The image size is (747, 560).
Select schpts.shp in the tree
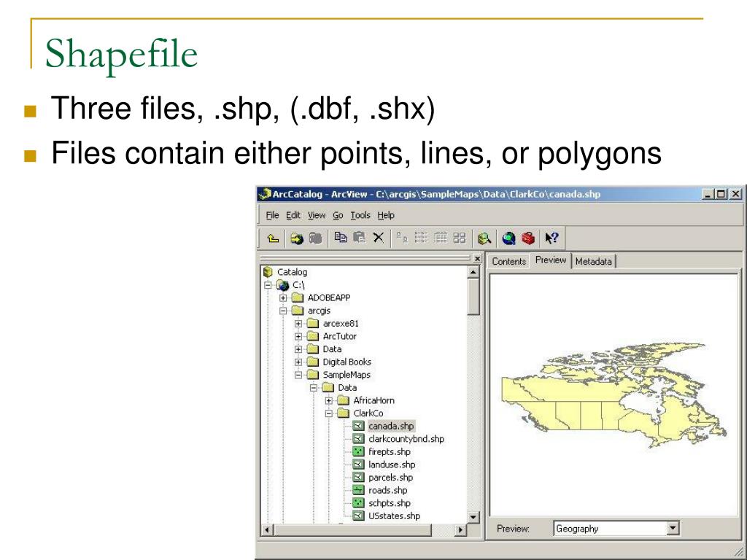(x=390, y=503)
